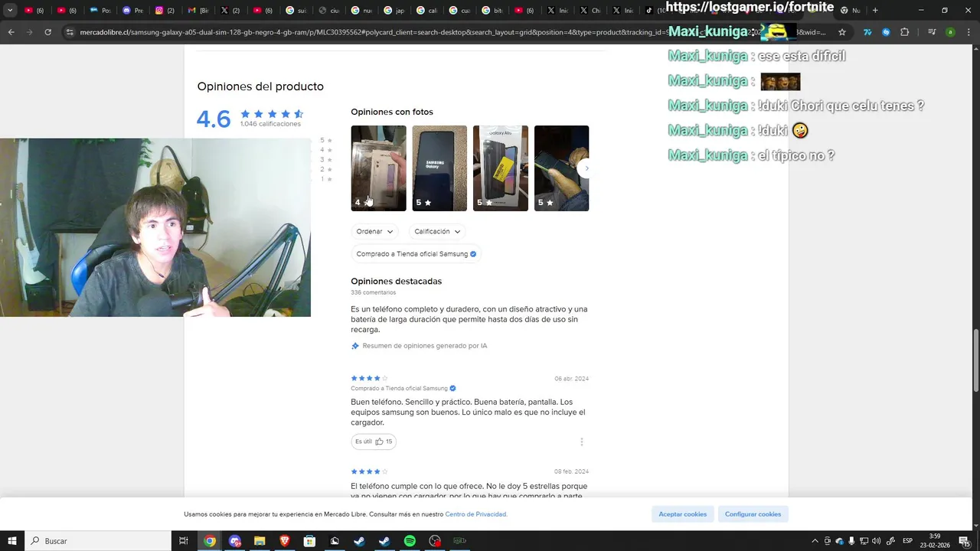Viewport: 980px width, 551px height.
Task: Click the '336 comentarios' text
Action: point(374,292)
